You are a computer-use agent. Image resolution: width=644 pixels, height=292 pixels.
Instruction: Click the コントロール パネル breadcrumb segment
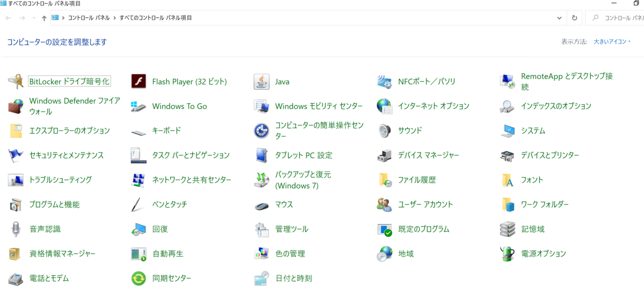coord(89,18)
